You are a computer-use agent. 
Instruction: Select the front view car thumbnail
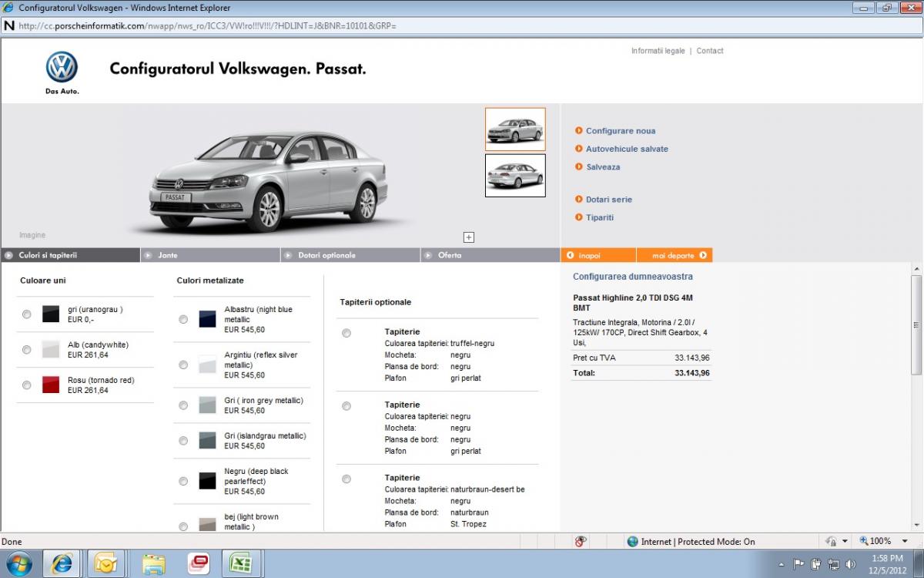(515, 129)
